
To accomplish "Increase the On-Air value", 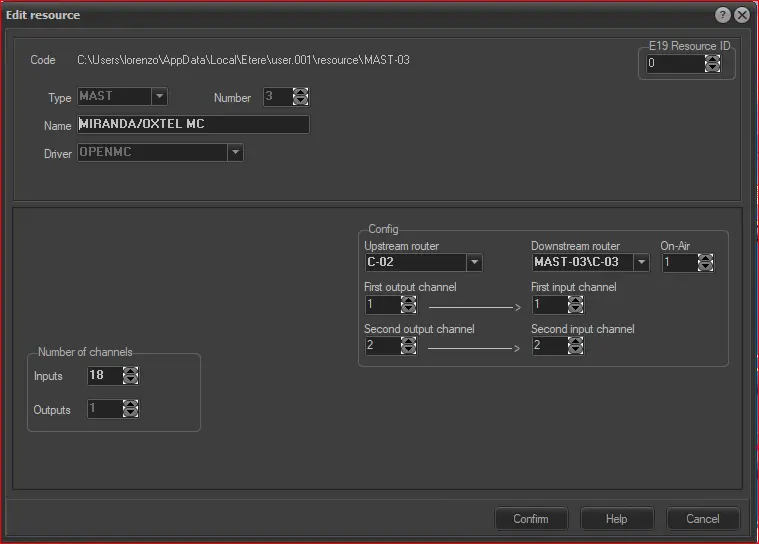I will [706, 258].
